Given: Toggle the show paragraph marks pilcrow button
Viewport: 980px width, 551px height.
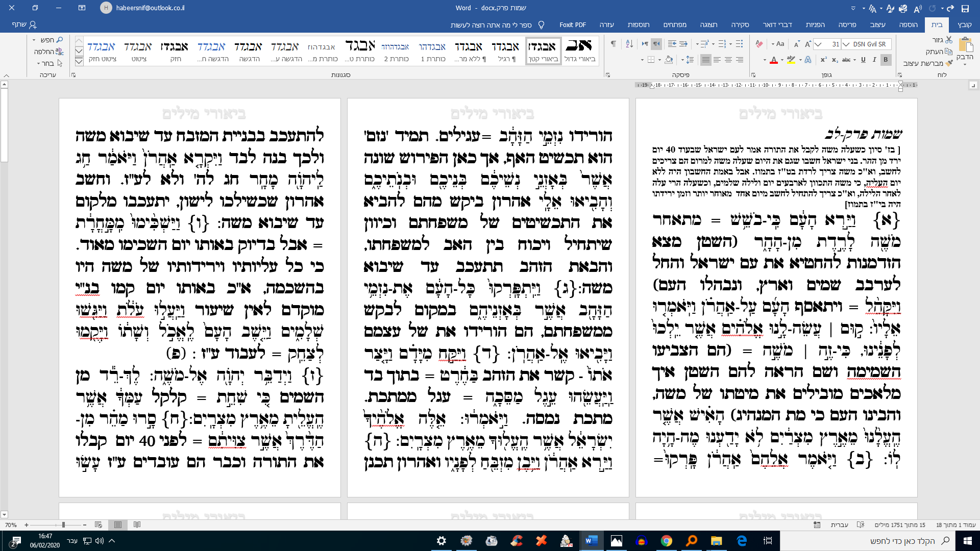Looking at the screenshot, I should (613, 44).
